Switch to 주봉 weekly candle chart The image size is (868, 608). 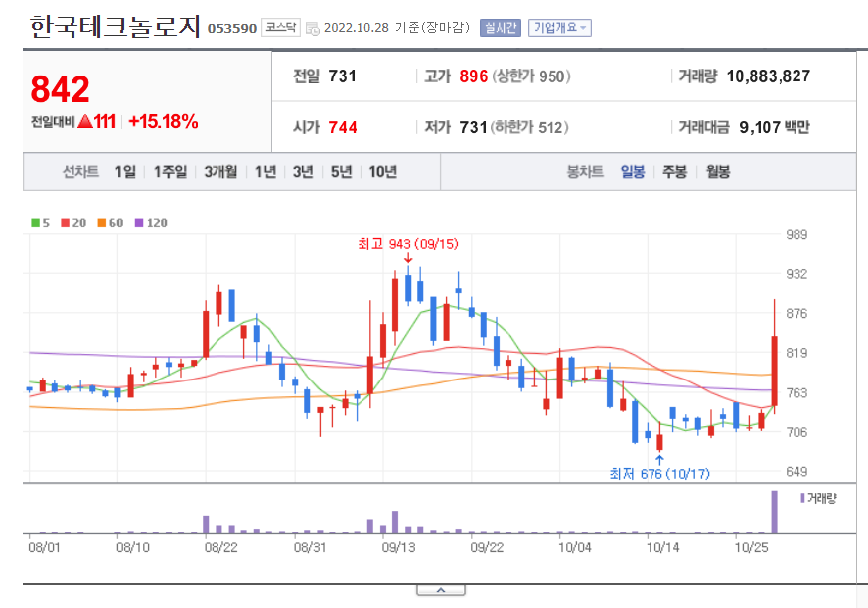point(674,172)
